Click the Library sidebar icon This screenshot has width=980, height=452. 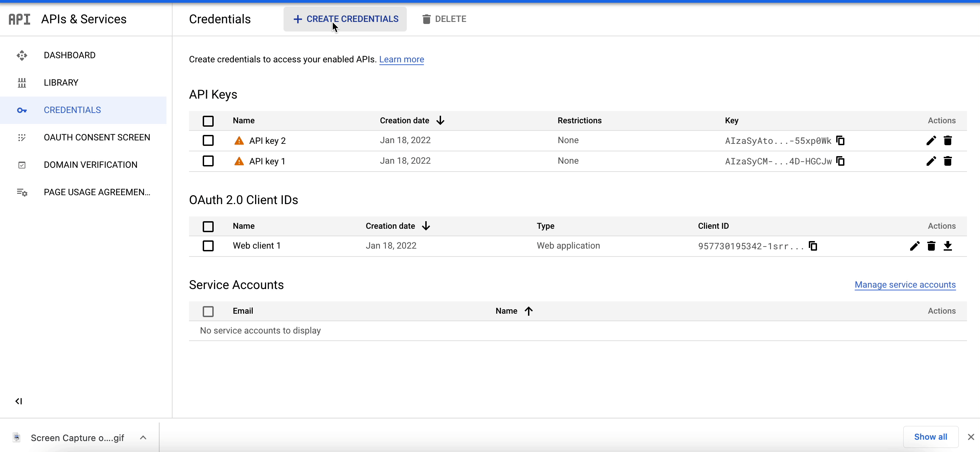[x=22, y=83]
